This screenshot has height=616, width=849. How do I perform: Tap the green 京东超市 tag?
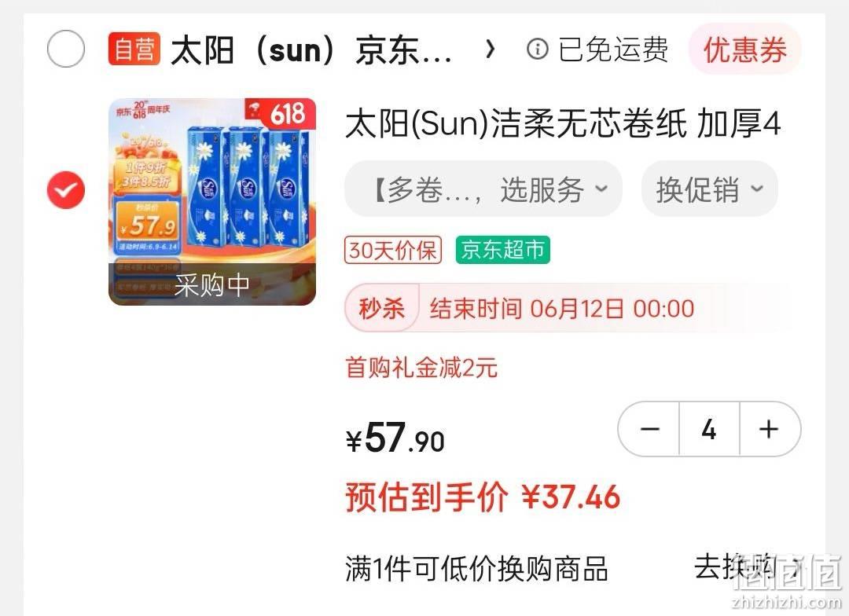[x=503, y=250]
